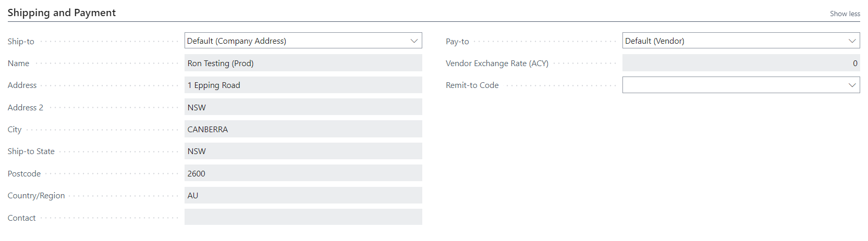The width and height of the screenshot is (868, 241).
Task: Click the empty Contact field
Action: (x=303, y=217)
